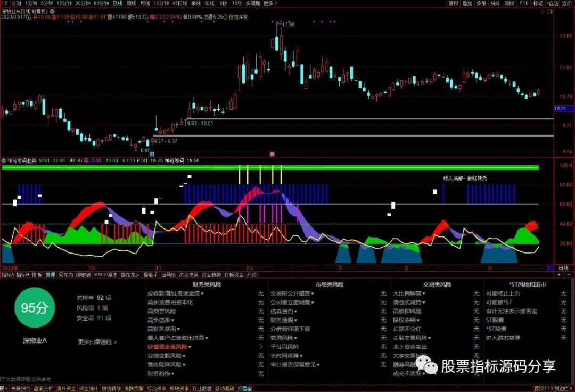
Task: Click the split-window icon at chart top right
Action: (x=549, y=12)
